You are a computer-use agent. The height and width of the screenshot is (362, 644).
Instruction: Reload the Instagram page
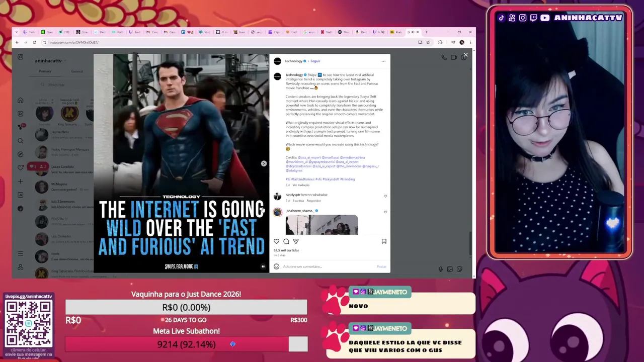(x=34, y=42)
